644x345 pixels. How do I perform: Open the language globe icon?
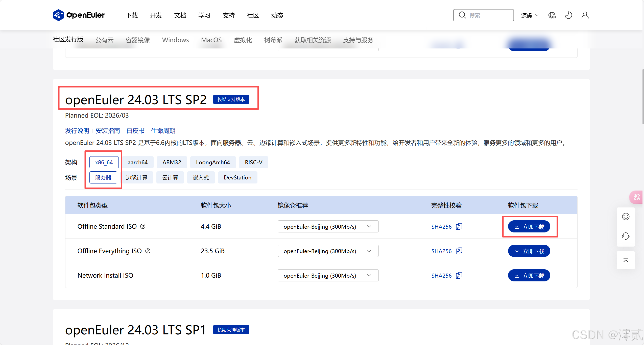(552, 15)
